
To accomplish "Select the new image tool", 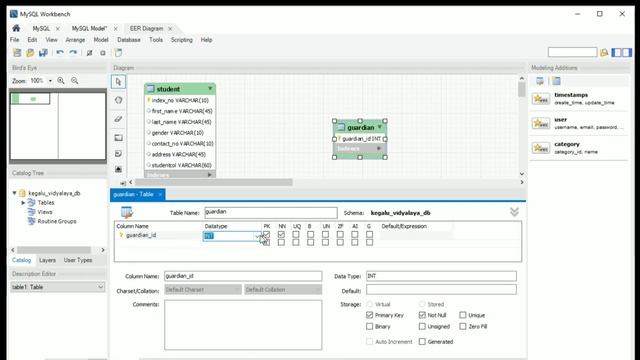I will (x=118, y=169).
